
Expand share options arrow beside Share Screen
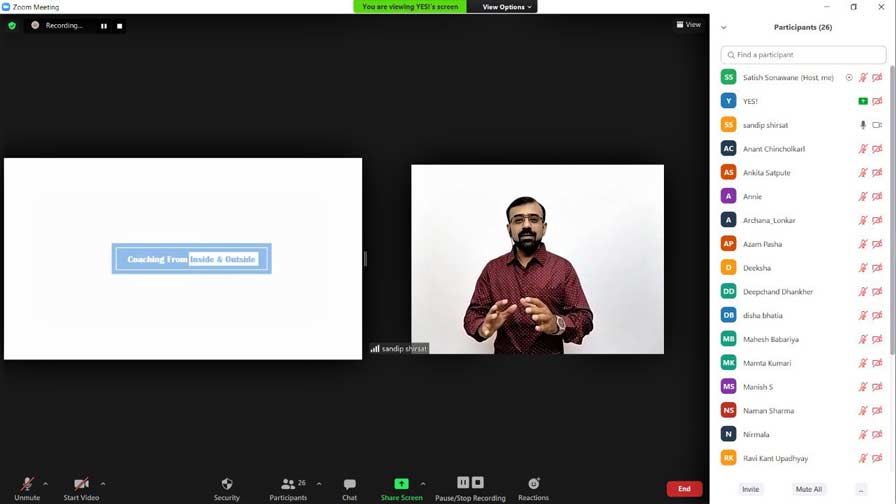(423, 484)
